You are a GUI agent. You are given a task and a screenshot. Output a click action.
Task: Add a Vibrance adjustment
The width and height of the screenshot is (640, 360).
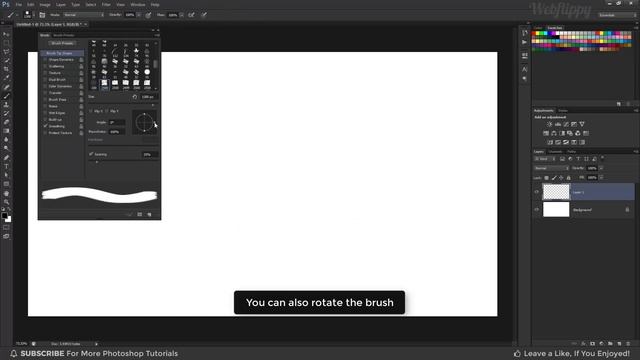pyautogui.click(x=582, y=124)
